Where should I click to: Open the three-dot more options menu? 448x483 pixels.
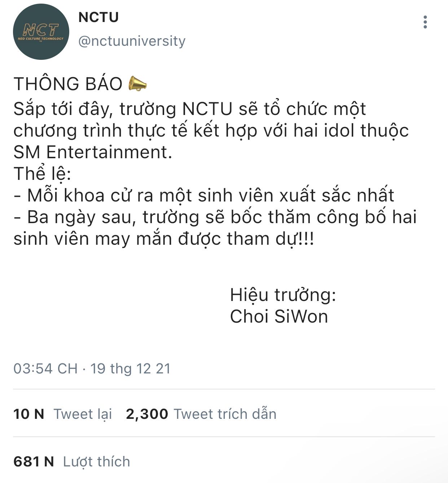coord(425,22)
